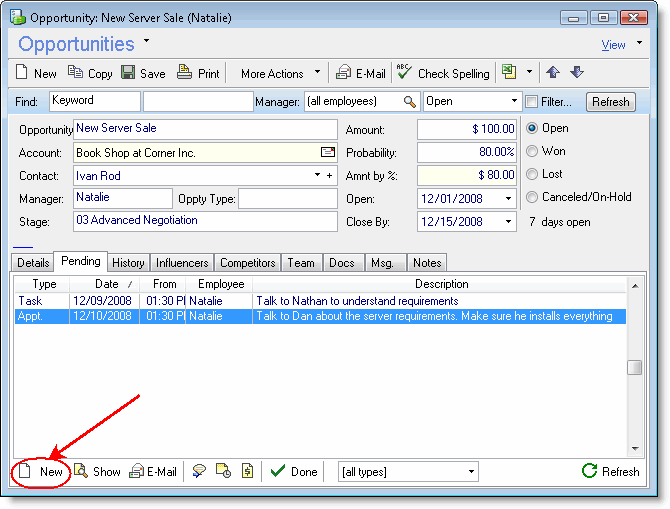The image size is (670, 509).
Task: Open the Competitors tab
Action: [247, 263]
